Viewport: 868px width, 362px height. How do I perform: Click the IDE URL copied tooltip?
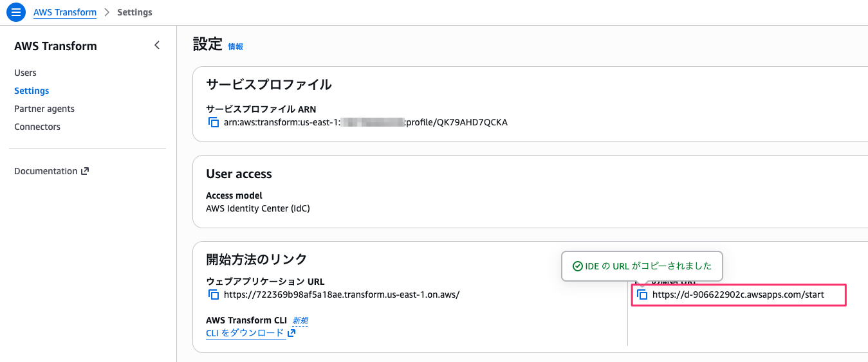coord(642,266)
